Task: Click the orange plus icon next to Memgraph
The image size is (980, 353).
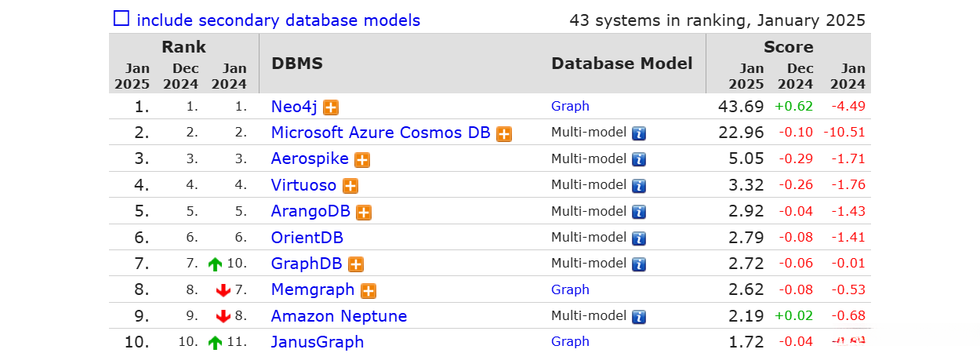Action: [x=368, y=291]
